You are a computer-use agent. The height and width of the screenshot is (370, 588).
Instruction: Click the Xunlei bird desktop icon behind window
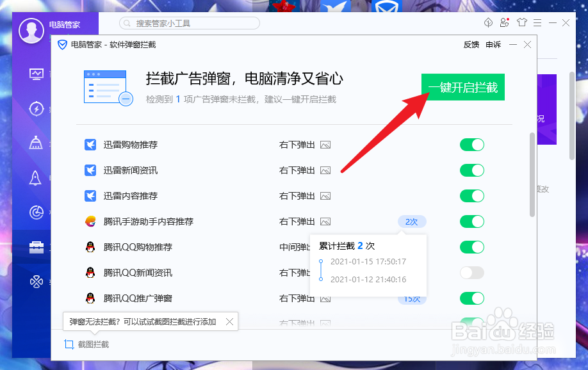pos(335,6)
